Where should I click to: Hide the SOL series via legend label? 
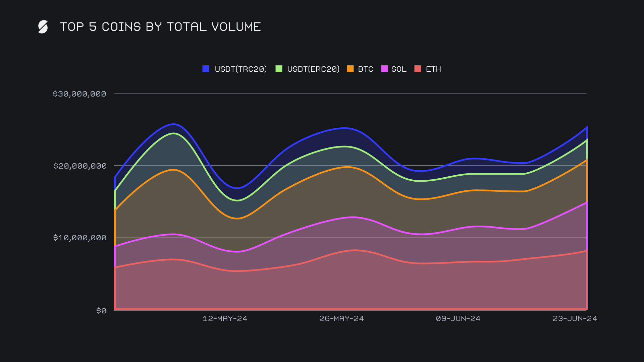[398, 69]
